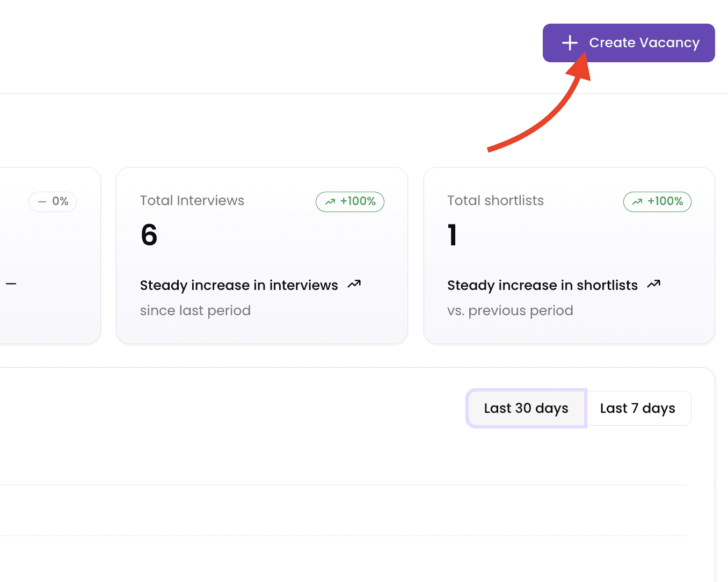Image resolution: width=728 pixels, height=582 pixels.
Task: Click the "Steady increase in interviews" text
Action: pos(239,285)
